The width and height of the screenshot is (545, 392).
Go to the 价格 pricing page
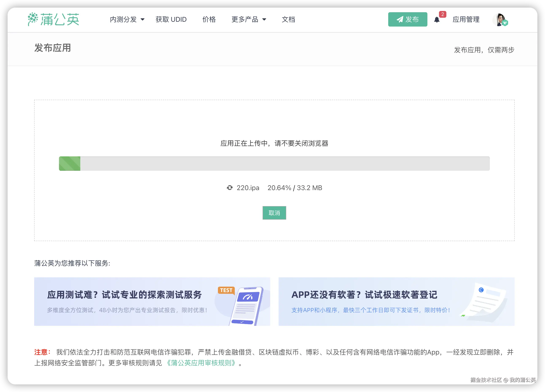pos(209,19)
